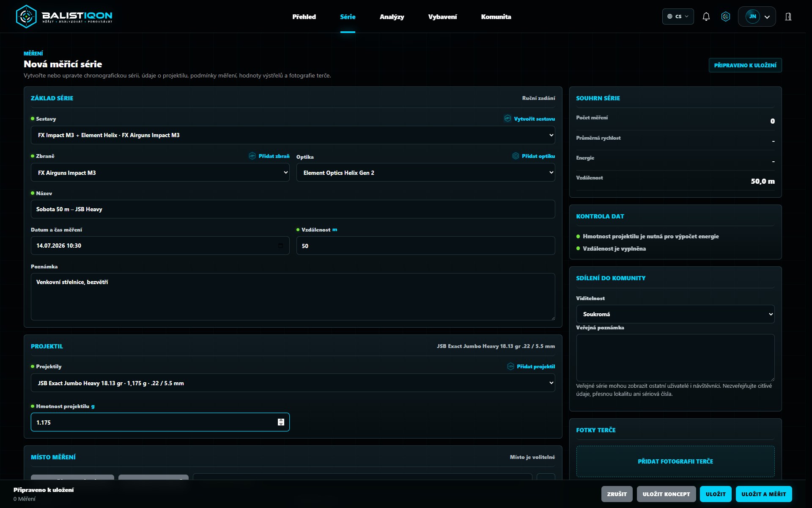The height and width of the screenshot is (508, 812).
Task: Switch to the Analýzy tab
Action: coord(392,17)
